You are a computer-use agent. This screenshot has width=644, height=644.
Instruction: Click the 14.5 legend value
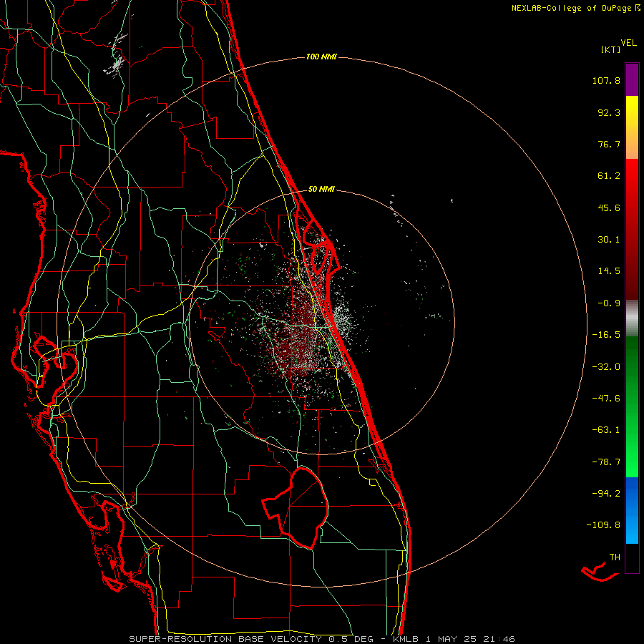coord(609,271)
